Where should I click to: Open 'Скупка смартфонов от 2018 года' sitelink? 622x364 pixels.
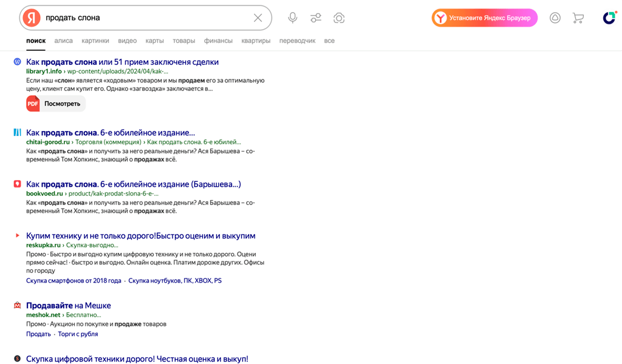click(73, 280)
